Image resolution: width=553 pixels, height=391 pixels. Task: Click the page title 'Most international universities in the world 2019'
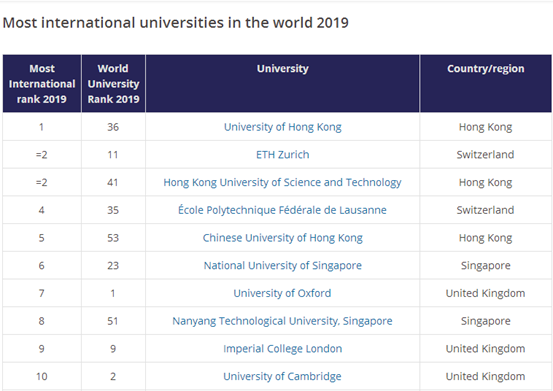(175, 23)
